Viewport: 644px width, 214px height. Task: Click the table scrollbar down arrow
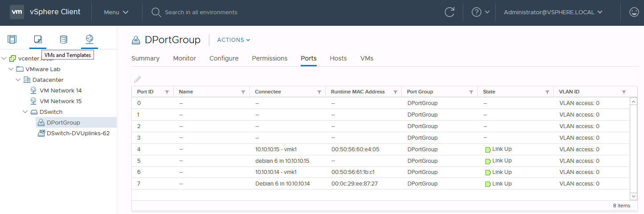634,196
